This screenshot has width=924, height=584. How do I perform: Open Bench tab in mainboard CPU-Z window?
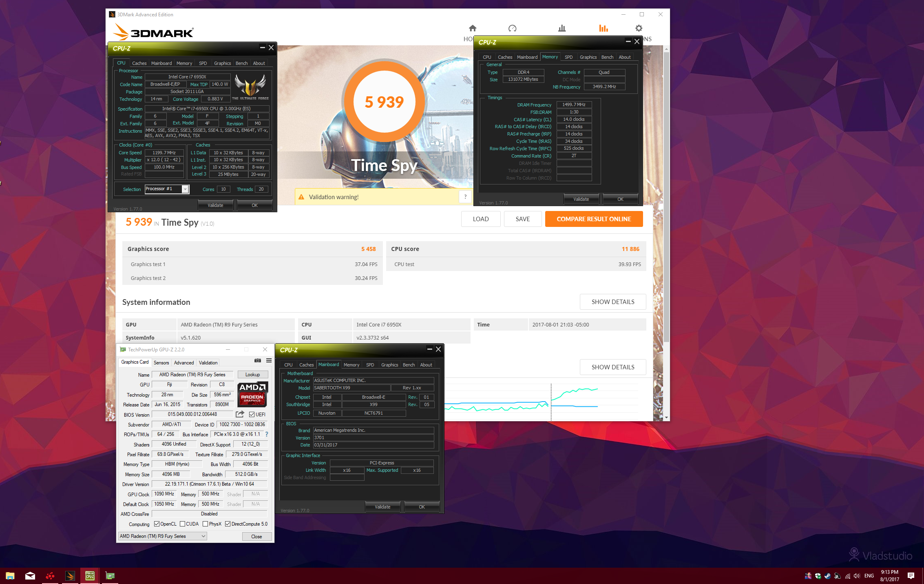pyautogui.click(x=409, y=365)
